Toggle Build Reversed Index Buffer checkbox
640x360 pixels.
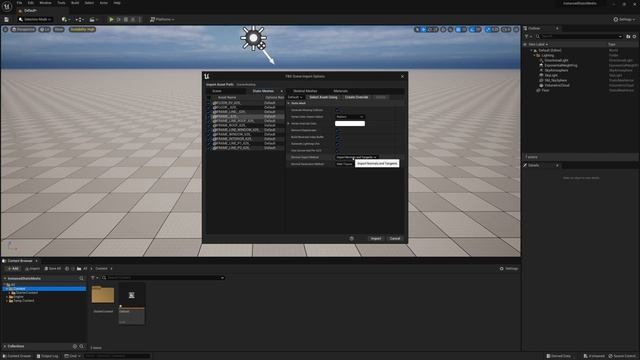(337, 137)
